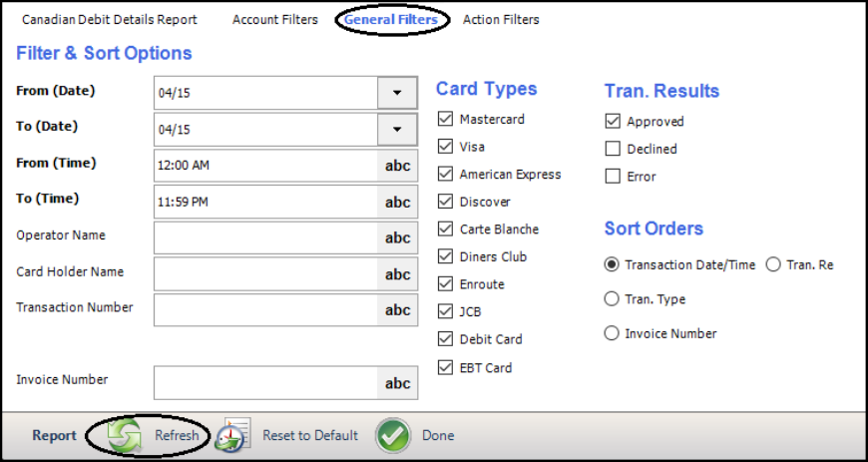The height and width of the screenshot is (462, 868).
Task: Toggle the EBT Card checkbox
Action: click(x=445, y=368)
